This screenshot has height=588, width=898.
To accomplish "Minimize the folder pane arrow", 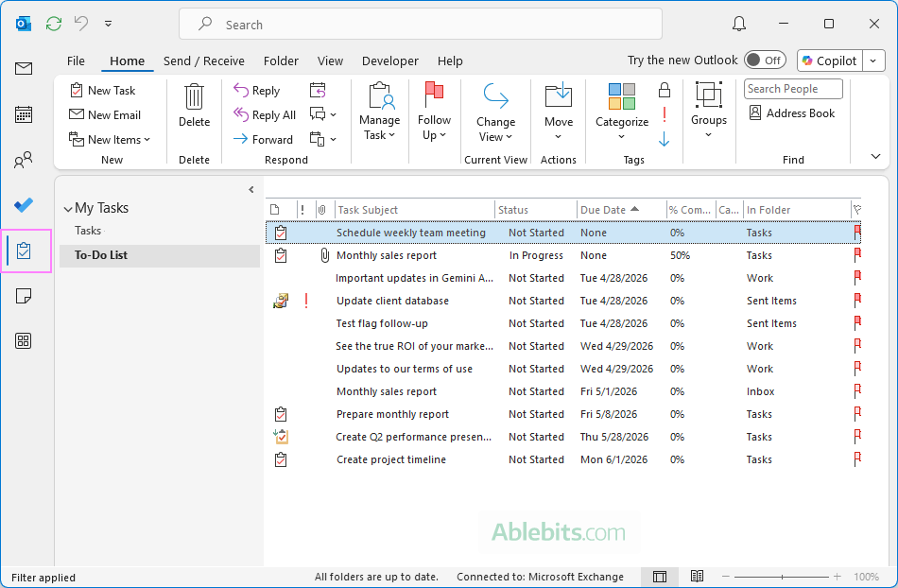I will (x=250, y=189).
